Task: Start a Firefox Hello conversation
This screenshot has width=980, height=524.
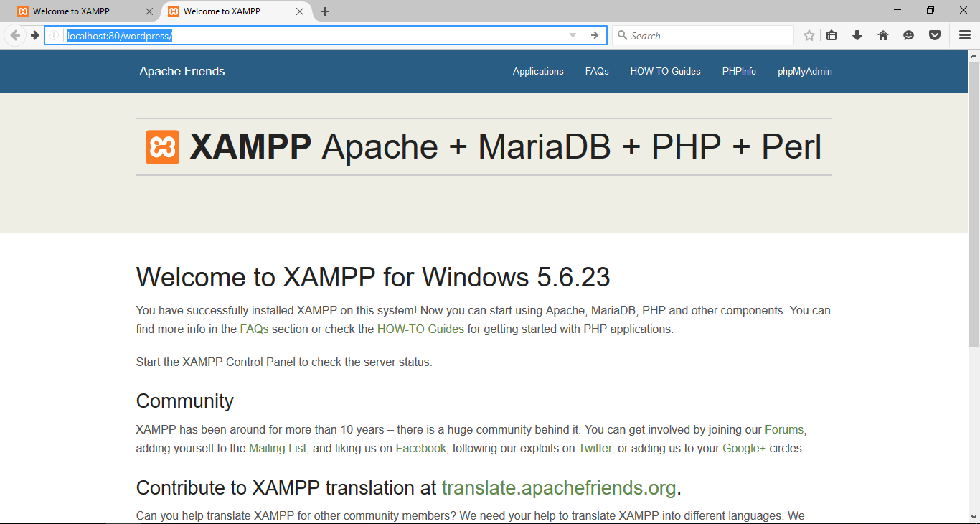Action: pyautogui.click(x=909, y=34)
